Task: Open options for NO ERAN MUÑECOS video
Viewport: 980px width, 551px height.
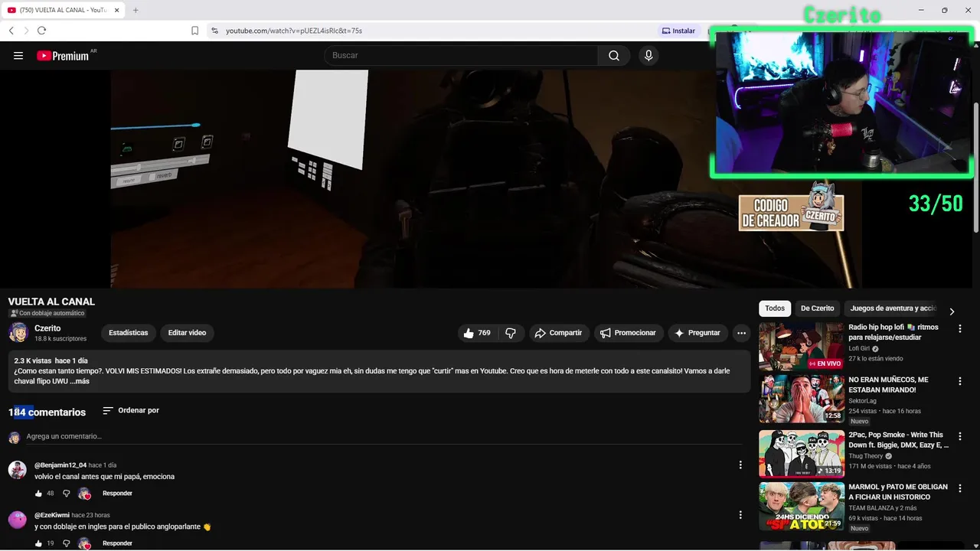Action: point(960,381)
